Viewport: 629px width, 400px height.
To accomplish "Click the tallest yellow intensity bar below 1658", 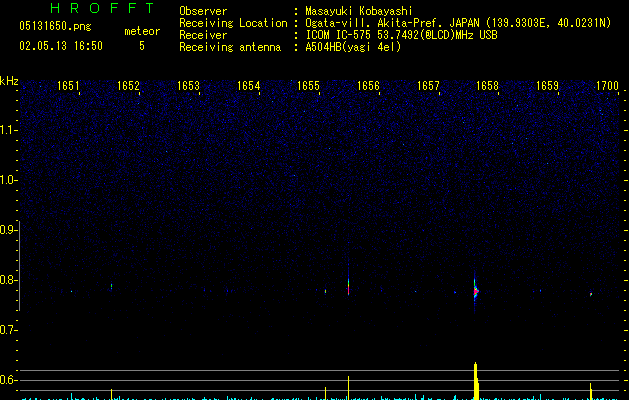I will 476,381.
